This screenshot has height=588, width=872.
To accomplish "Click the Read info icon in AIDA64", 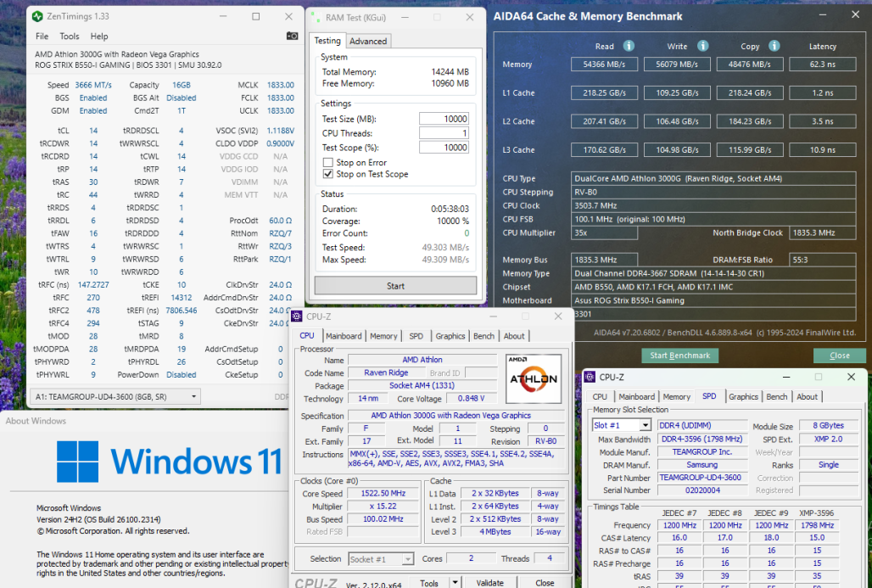I will pyautogui.click(x=629, y=46).
